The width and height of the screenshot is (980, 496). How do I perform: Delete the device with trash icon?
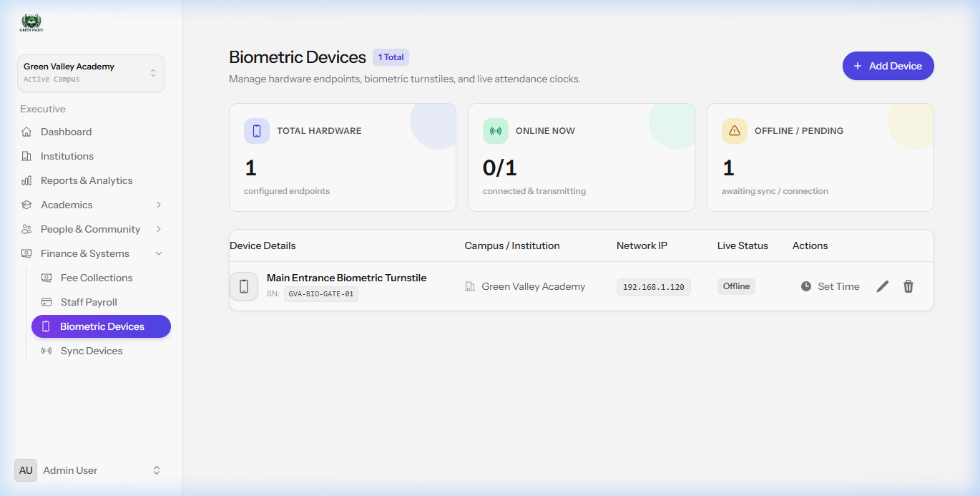point(908,286)
